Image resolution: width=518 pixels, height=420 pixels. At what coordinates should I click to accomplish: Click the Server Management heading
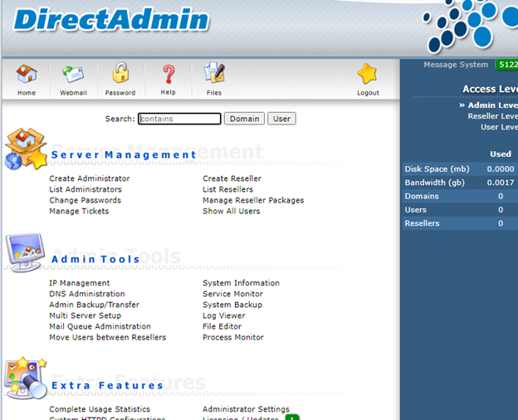pyautogui.click(x=125, y=154)
